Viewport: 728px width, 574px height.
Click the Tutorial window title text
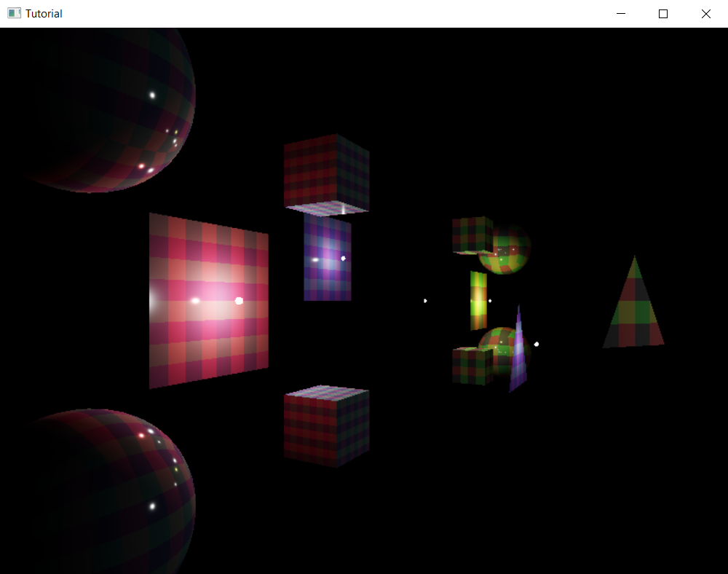[x=44, y=13]
